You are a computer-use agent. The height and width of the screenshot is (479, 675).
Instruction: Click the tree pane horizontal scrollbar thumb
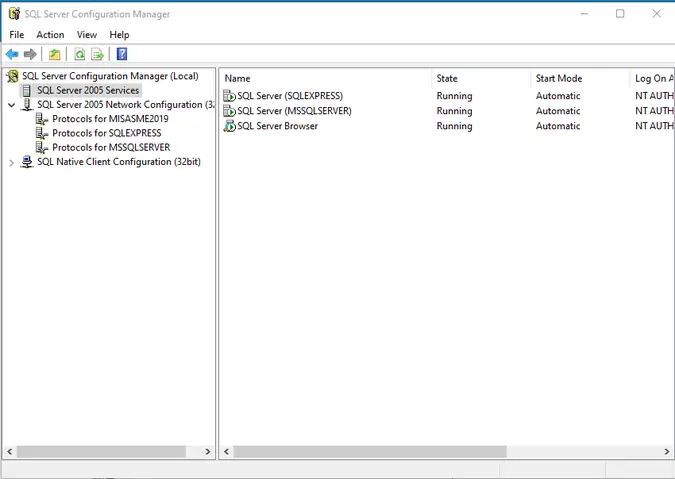101,452
